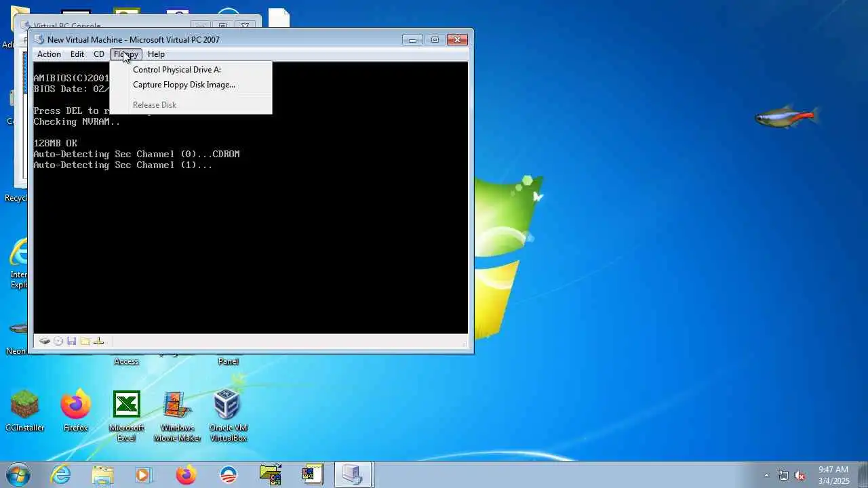Viewport: 868px width, 488px height.
Task: Select the Microsoft Excel desktop icon
Action: 127,416
